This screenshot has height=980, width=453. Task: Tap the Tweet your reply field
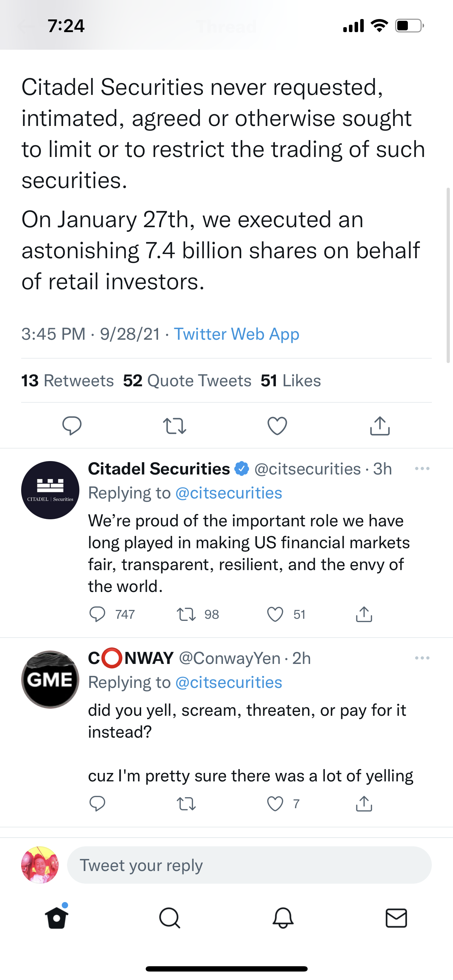tap(249, 865)
